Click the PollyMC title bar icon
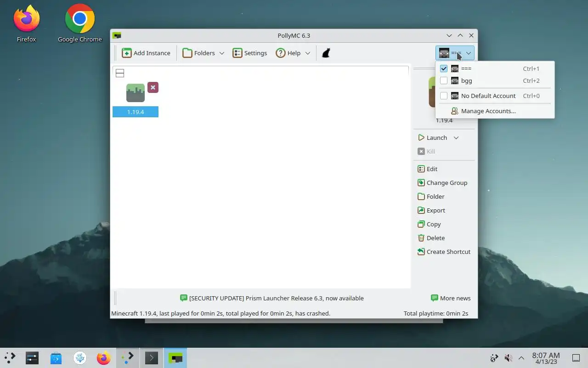The image size is (588, 368). tap(117, 35)
